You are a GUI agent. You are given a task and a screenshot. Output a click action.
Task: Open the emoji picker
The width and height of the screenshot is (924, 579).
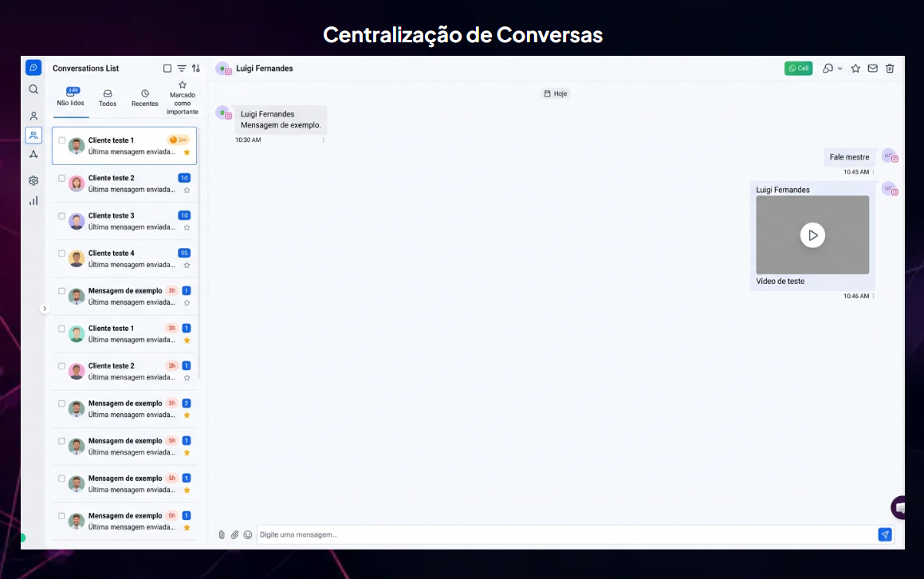247,535
